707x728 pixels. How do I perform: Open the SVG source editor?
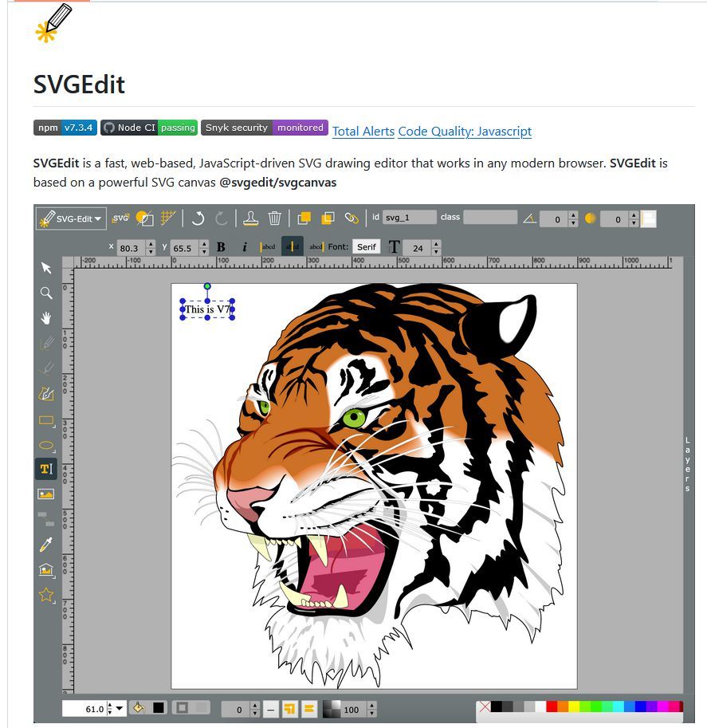pos(120,218)
